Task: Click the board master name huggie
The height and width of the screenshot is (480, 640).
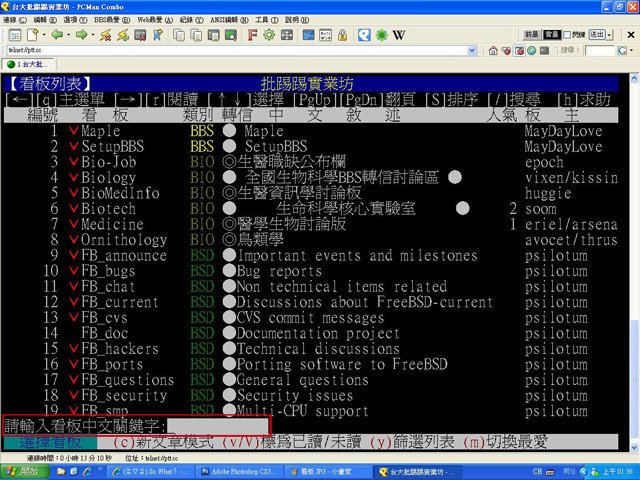Action: (x=548, y=193)
